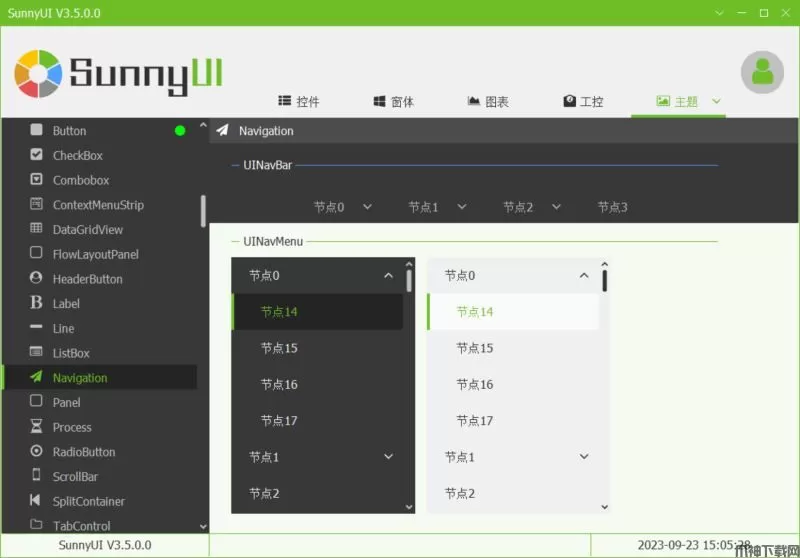Click the Label sidebar item
This screenshot has width=800, height=558.
[x=66, y=304]
